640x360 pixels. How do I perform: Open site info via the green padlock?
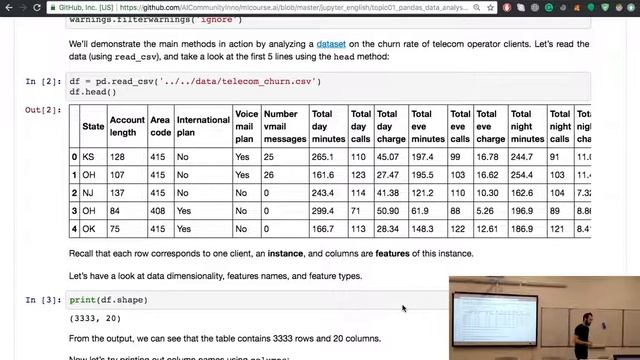[53, 7]
